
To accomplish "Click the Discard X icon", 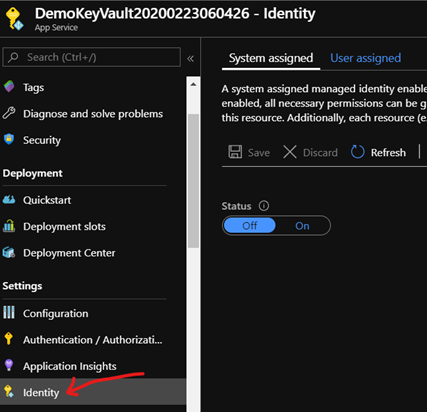I will click(290, 152).
